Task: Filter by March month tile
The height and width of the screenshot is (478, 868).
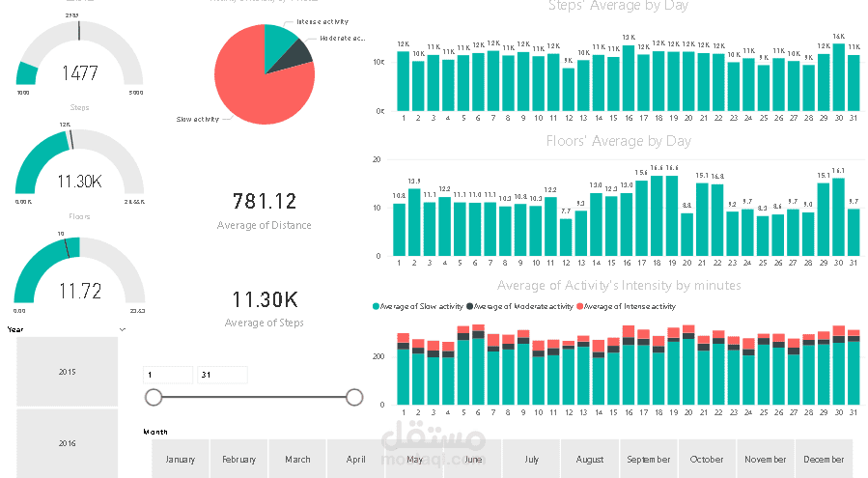Action: click(297, 459)
